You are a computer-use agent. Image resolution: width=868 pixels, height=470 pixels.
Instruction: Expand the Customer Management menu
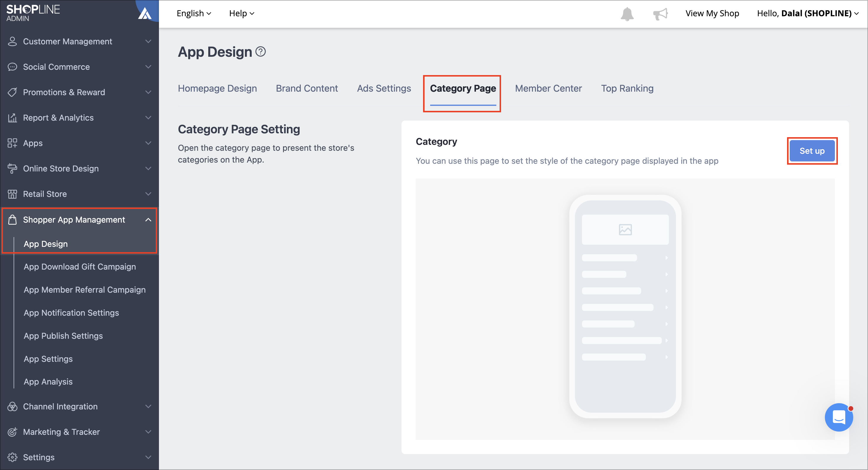(x=148, y=41)
